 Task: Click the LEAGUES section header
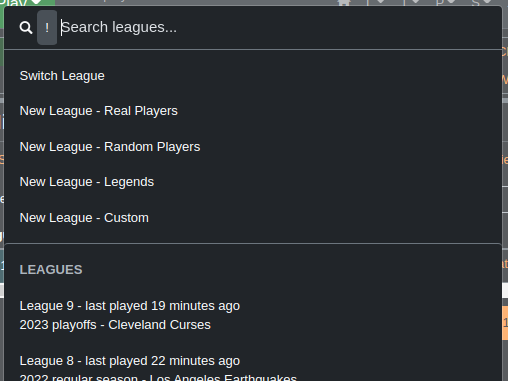pyautogui.click(x=51, y=270)
